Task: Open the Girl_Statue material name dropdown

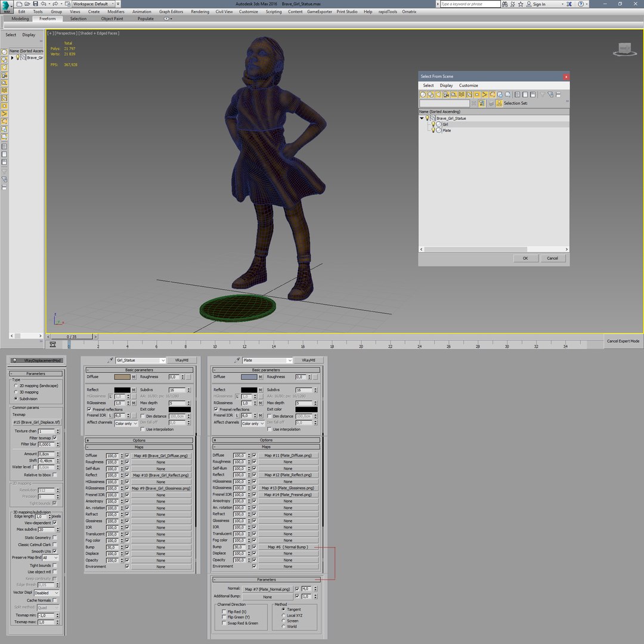Action: [141, 360]
